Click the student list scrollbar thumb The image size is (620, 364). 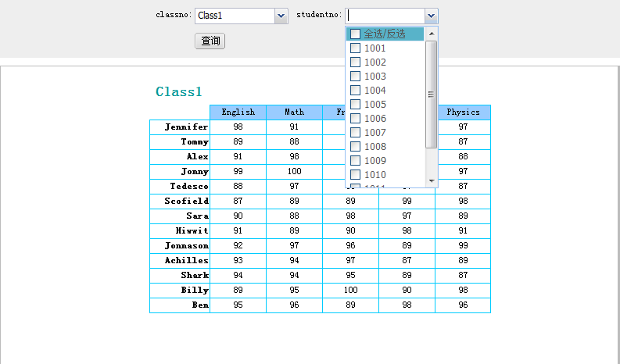(x=431, y=94)
